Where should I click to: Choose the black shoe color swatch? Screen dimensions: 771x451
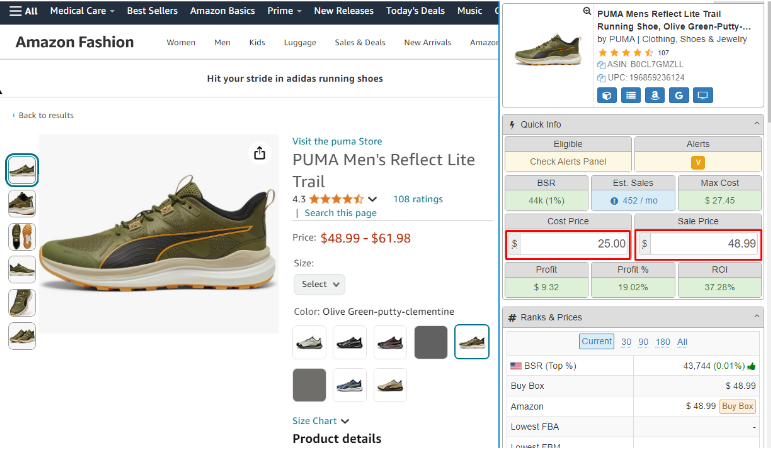click(350, 342)
